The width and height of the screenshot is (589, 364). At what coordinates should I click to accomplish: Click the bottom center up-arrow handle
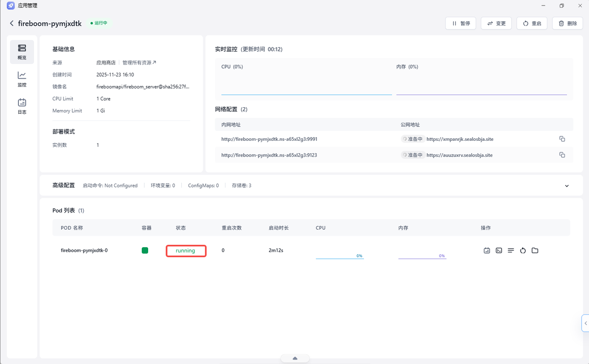[x=295, y=358]
